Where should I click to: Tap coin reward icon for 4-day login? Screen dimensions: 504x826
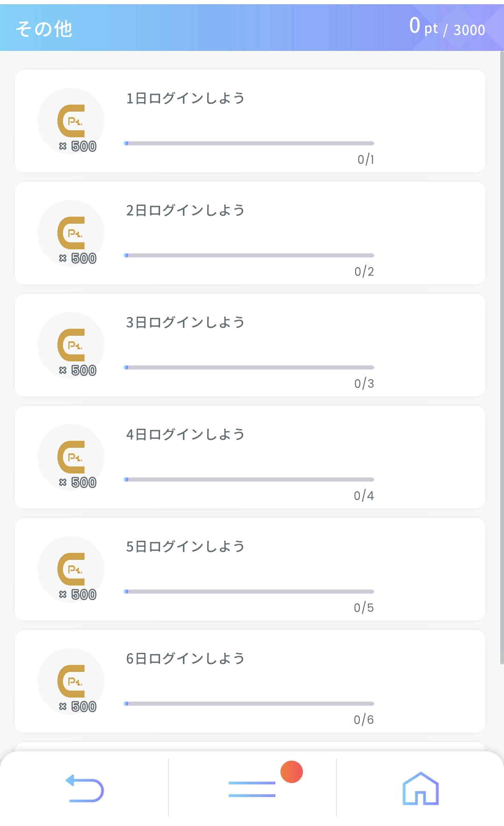point(71,458)
